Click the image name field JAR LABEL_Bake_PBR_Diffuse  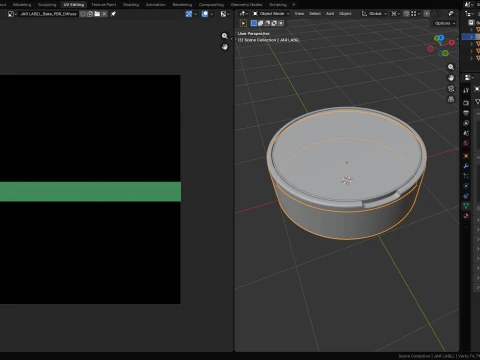click(49, 14)
